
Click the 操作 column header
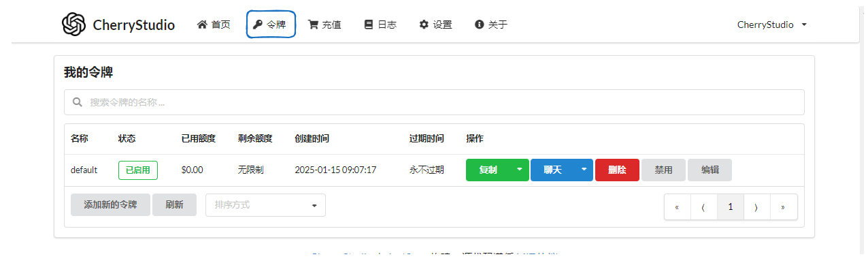[475, 138]
